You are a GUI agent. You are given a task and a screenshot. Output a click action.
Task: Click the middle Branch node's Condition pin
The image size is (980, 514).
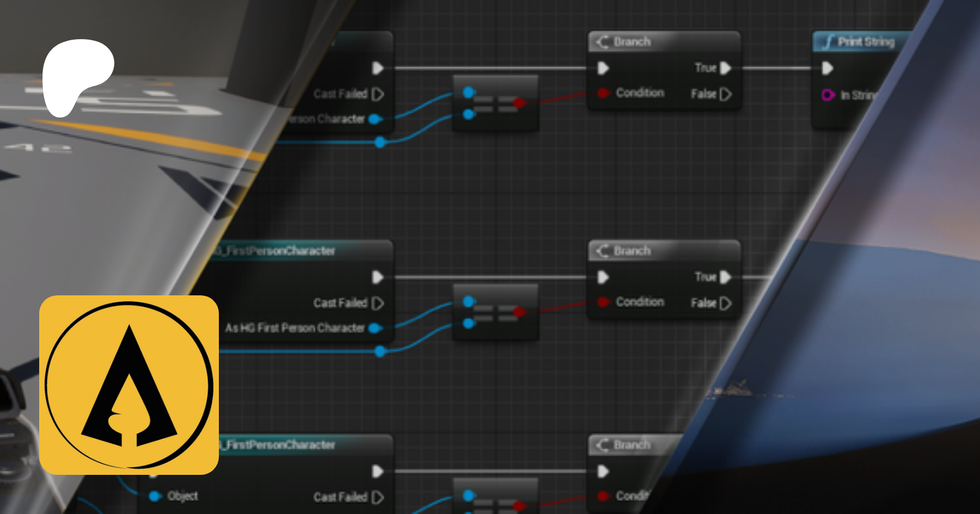coord(603,302)
